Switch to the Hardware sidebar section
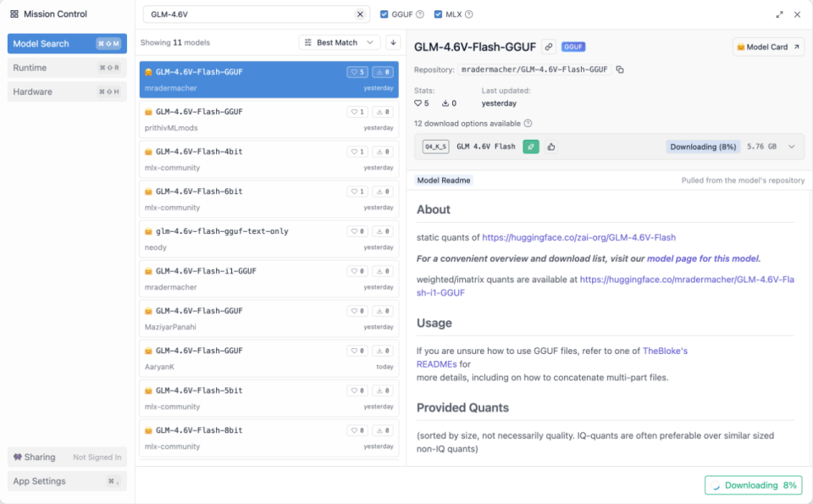Viewport: 813px width, 504px height. pos(67,91)
